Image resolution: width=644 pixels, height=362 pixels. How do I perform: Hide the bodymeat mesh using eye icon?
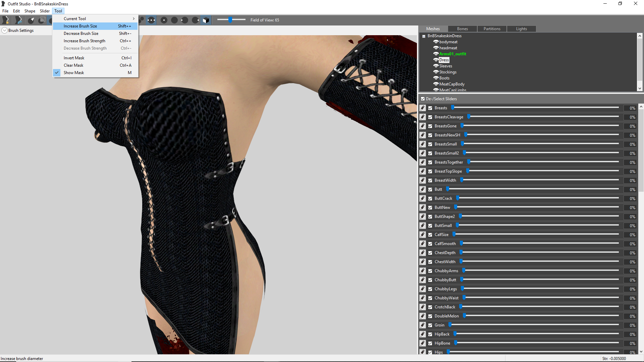[x=436, y=42]
